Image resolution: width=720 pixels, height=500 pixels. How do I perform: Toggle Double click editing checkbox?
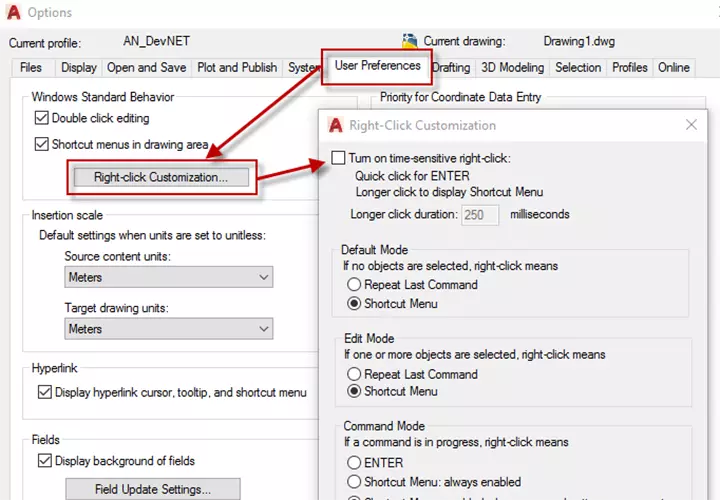(x=42, y=118)
